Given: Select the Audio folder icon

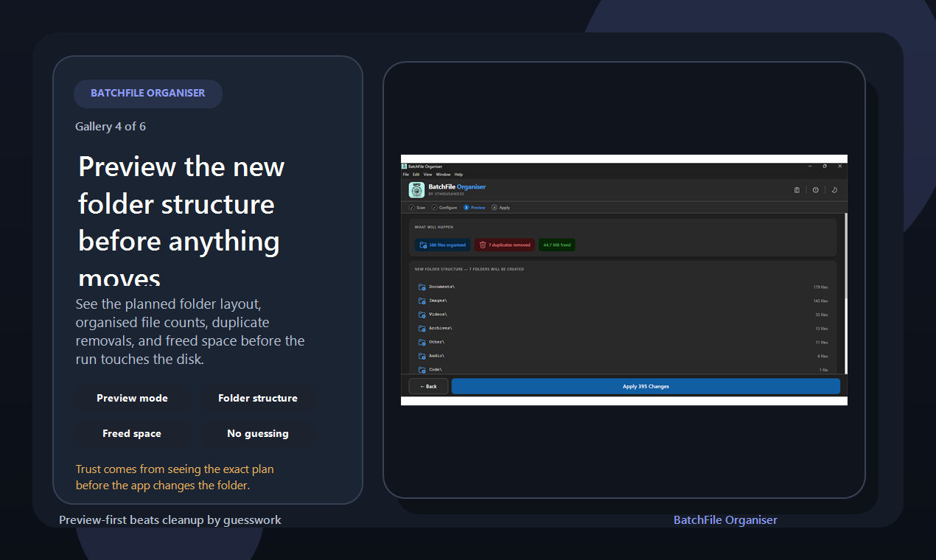Looking at the screenshot, I should pos(421,355).
